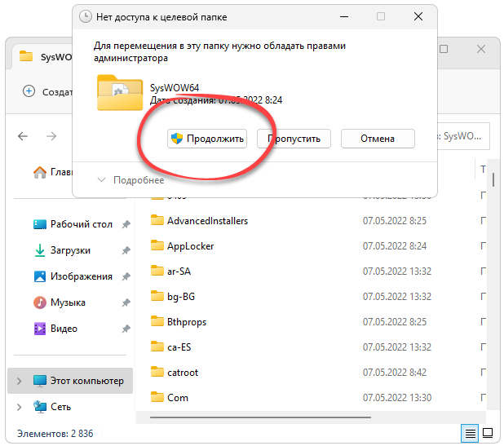Open Главная in the navigation pane
This screenshot has width=504, height=446.
point(53,172)
